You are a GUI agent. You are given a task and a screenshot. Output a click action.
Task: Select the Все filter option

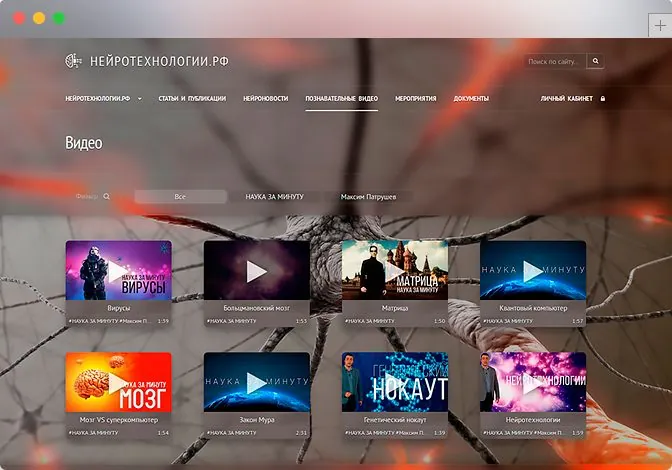(180, 197)
